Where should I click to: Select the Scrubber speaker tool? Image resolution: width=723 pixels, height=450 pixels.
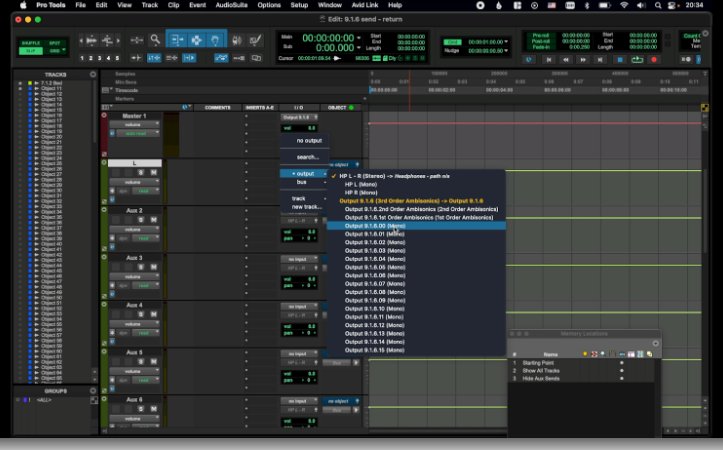point(237,40)
